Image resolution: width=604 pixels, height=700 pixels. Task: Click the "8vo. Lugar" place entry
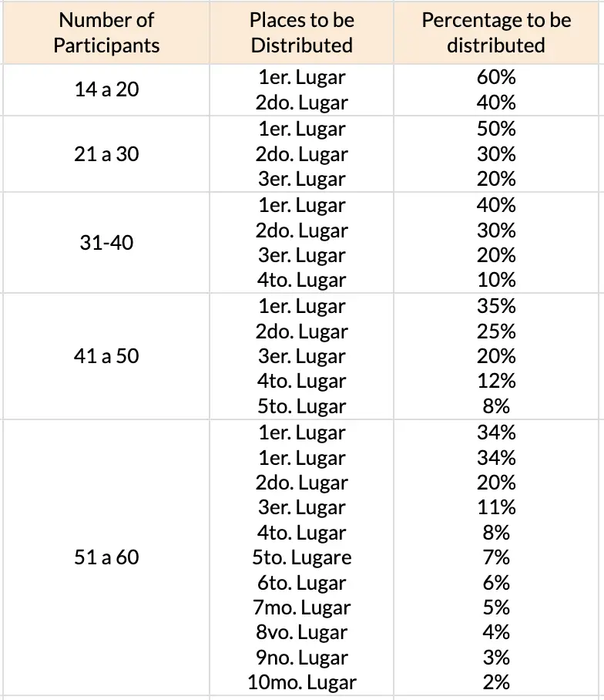click(x=301, y=633)
